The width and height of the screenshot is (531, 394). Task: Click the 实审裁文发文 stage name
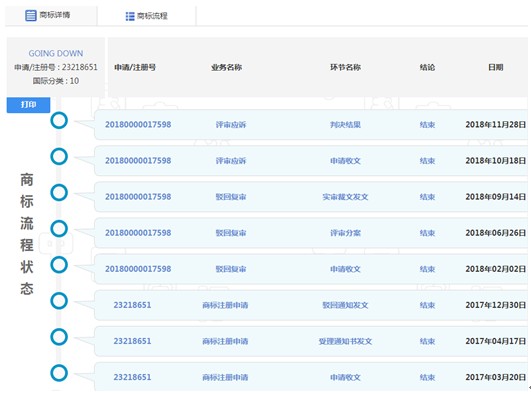click(345, 197)
